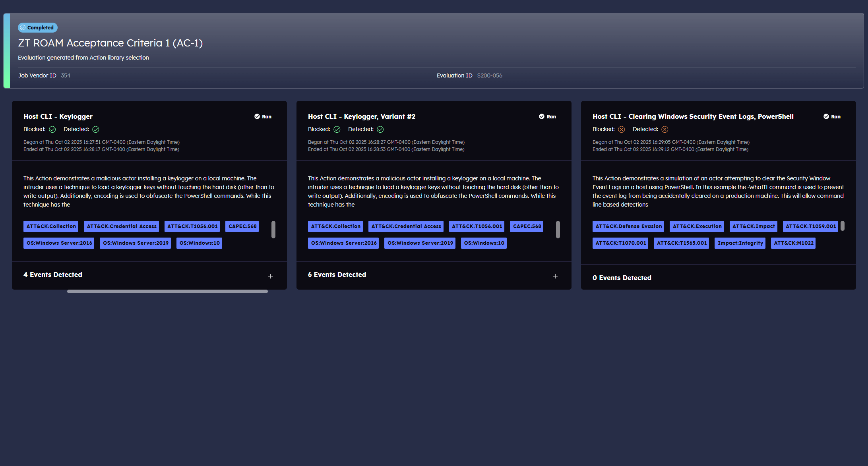This screenshot has height=466, width=868.
Task: Click Blocked green check on Keylogger card
Action: point(52,130)
